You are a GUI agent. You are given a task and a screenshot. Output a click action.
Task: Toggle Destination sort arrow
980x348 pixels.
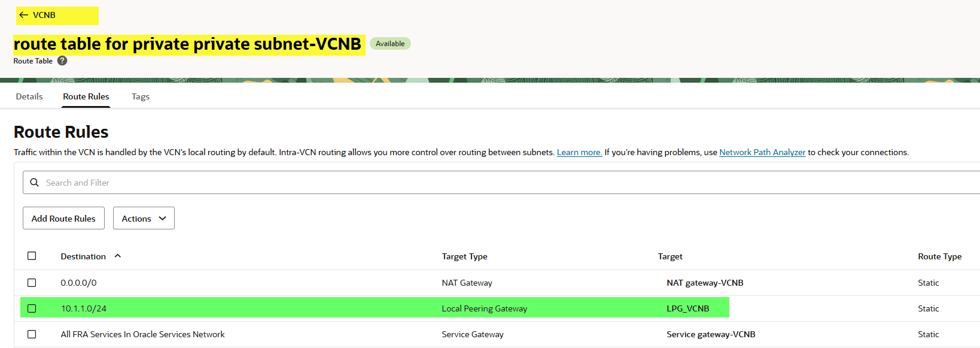(x=118, y=256)
